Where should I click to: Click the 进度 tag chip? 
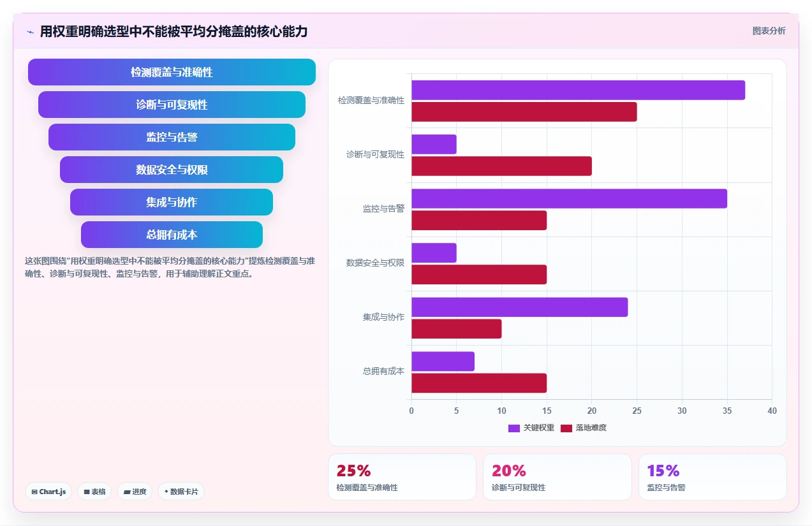[135, 492]
